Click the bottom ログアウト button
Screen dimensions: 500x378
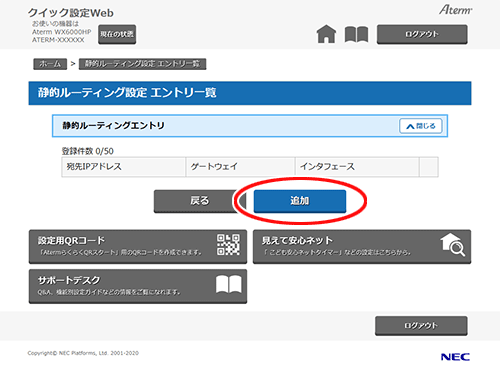click(421, 325)
